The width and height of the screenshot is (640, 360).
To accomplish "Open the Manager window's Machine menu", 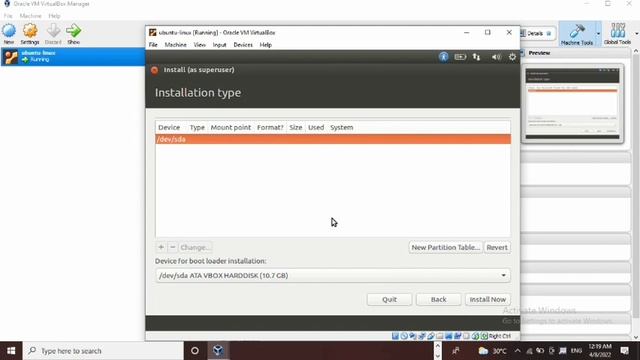I will 30,16.
